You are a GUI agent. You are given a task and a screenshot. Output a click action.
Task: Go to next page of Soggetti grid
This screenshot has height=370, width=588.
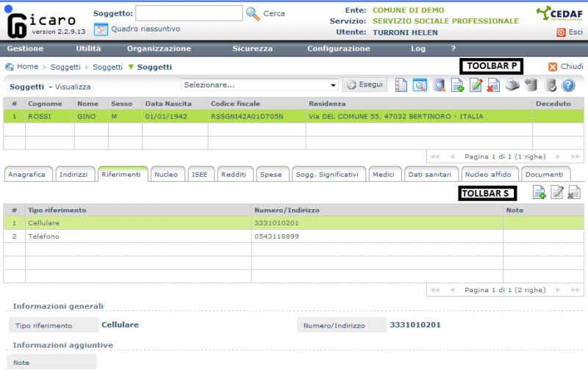click(558, 156)
